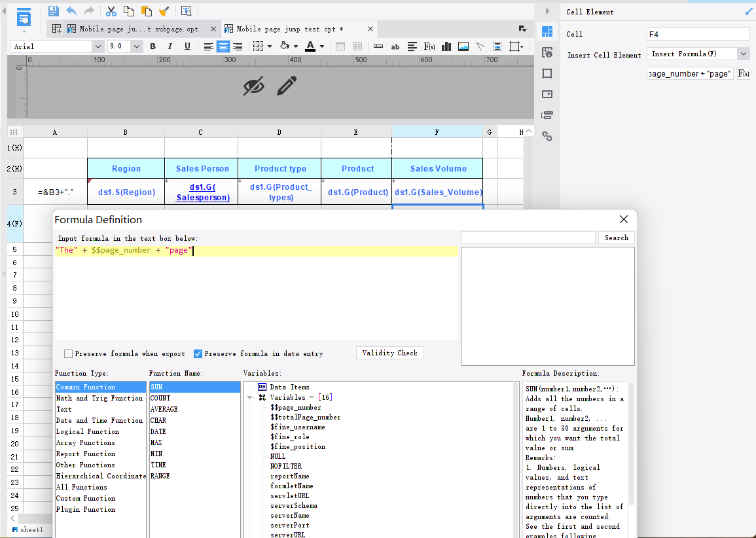Insert a chart from the toolbar

pos(446,46)
